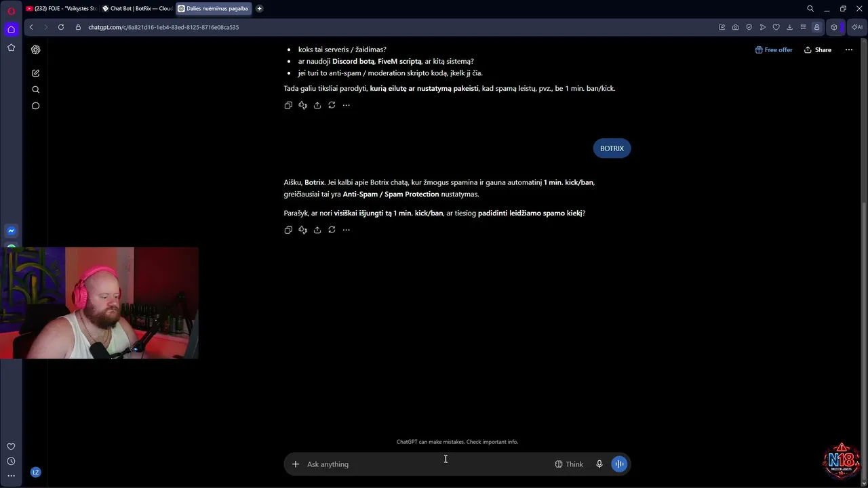Screen dimensions: 868x488
Task: Open the browser profile icon
Action: point(817,27)
